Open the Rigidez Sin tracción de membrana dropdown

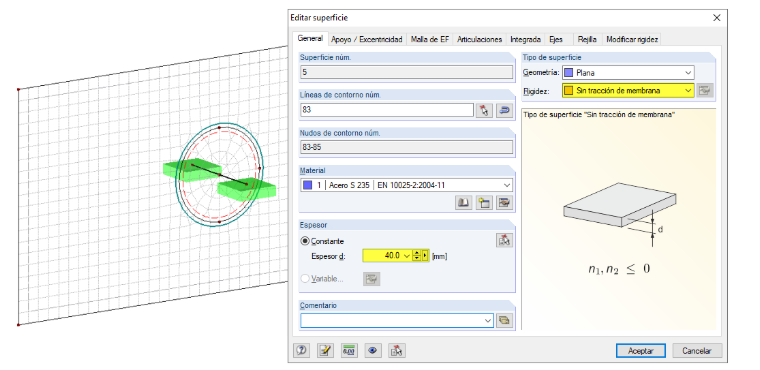tap(688, 91)
